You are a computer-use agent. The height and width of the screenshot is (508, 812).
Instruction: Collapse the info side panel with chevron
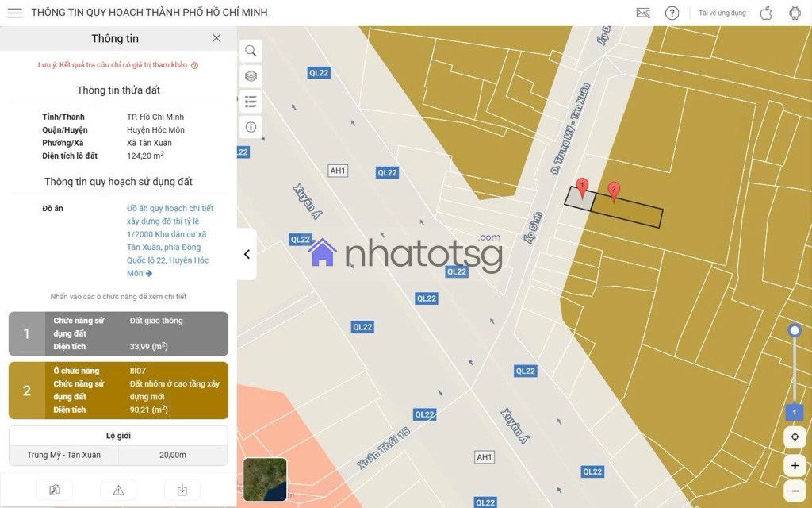pos(247,254)
